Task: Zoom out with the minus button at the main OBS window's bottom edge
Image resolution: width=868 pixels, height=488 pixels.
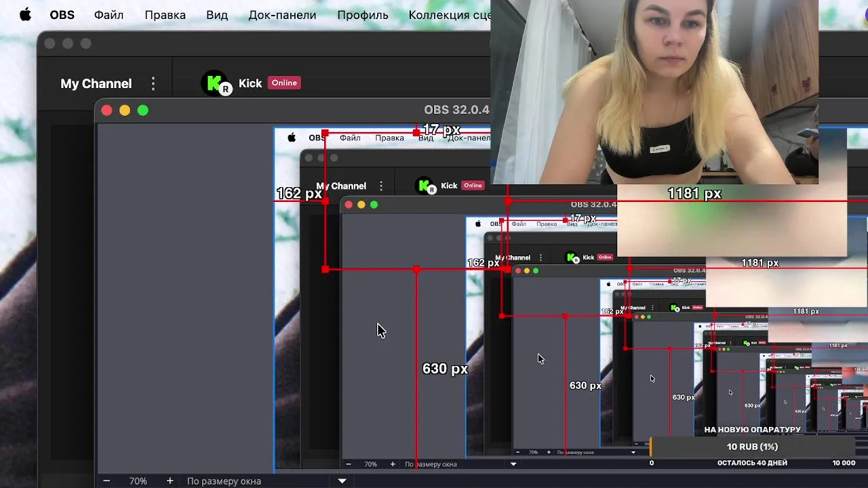Action: coord(106,481)
